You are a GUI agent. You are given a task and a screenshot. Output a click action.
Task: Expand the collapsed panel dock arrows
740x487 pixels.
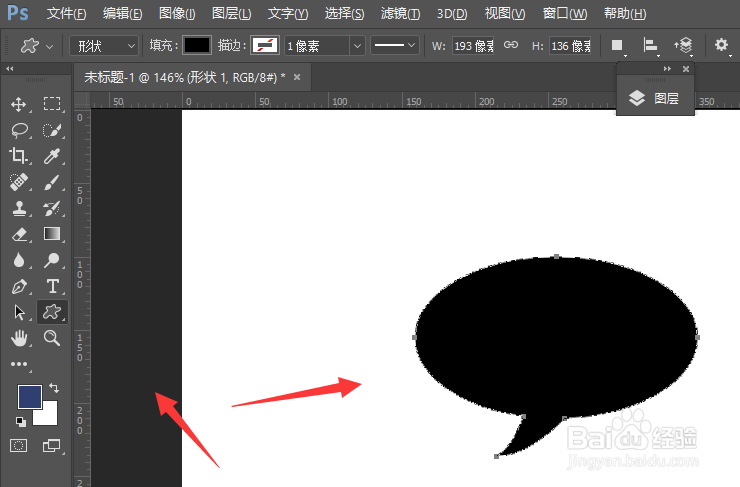667,69
